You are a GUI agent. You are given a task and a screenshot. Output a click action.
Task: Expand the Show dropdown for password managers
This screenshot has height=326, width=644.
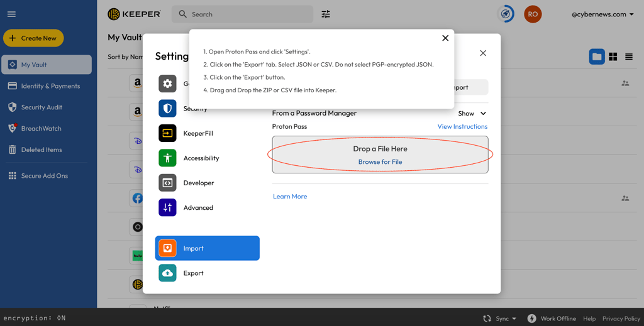tap(472, 114)
